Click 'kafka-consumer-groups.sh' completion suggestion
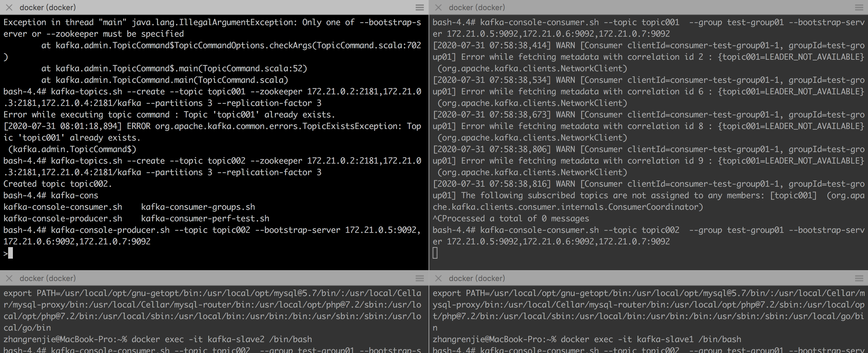Viewport: 868px width, 353px height. coord(198,207)
